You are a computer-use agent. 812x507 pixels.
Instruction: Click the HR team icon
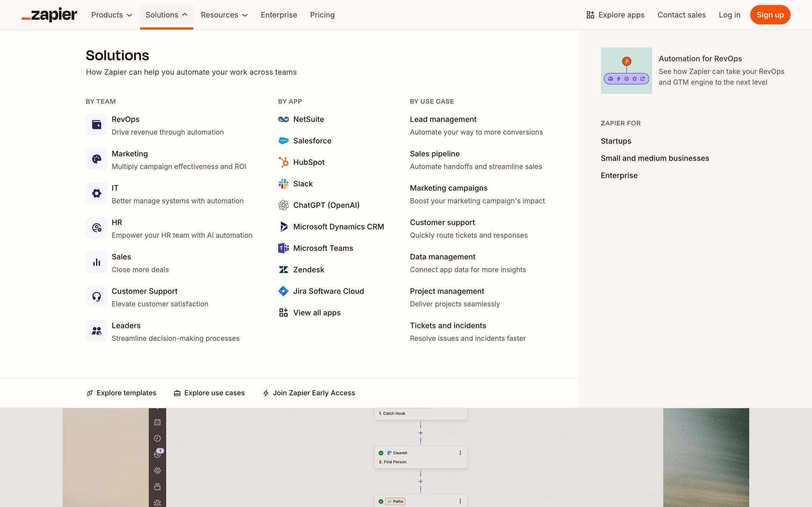coord(96,228)
